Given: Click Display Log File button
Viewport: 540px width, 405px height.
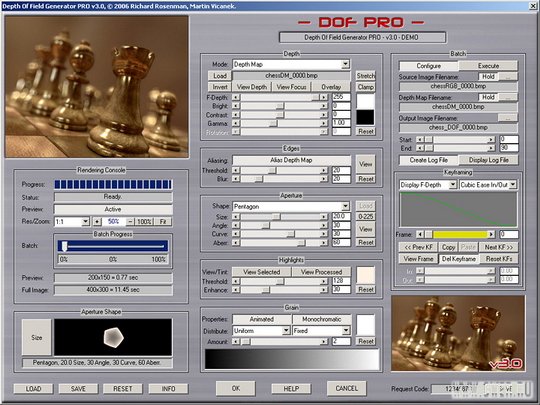Looking at the screenshot, I should pos(488,160).
